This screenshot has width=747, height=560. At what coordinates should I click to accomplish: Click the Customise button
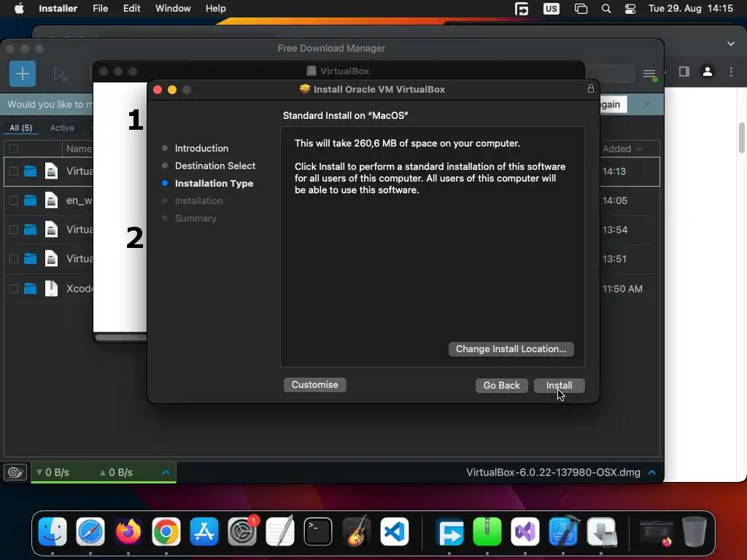pyautogui.click(x=314, y=385)
